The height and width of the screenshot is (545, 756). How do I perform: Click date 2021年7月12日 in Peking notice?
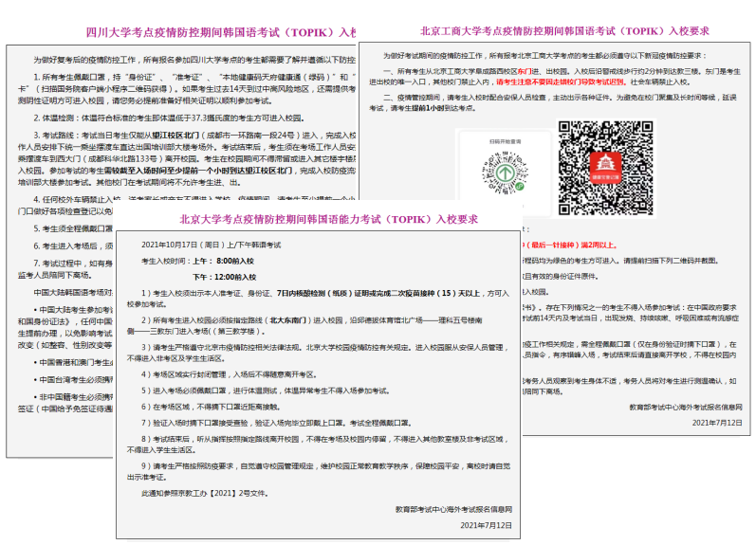(x=486, y=525)
